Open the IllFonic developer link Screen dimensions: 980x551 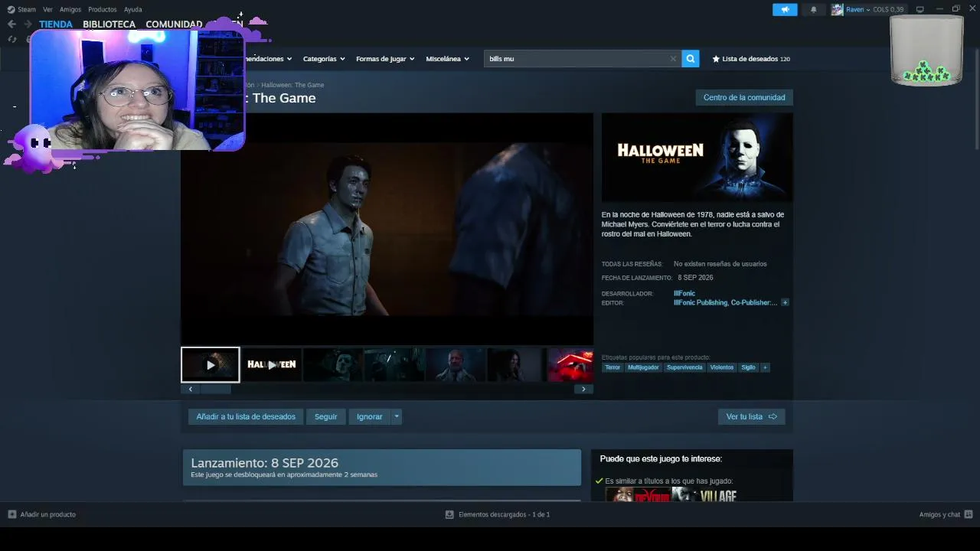coord(684,293)
